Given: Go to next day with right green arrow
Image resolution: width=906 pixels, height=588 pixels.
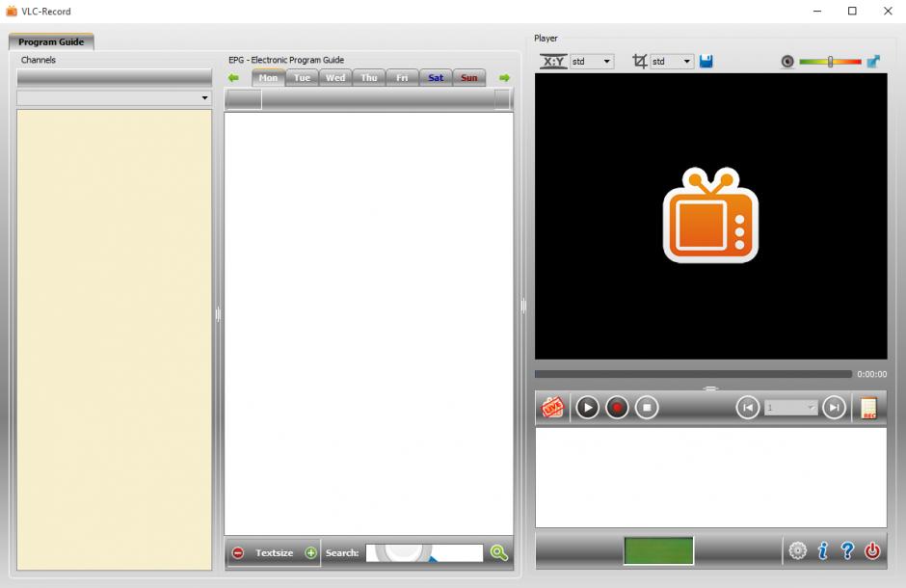Looking at the screenshot, I should (x=504, y=78).
